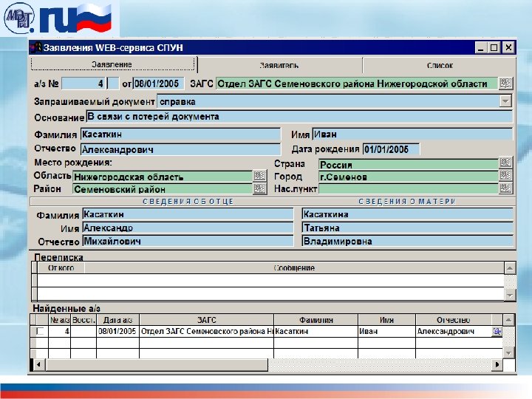Click ЗАГС field with Отдел ЗАГС Семеновского района
532x399 pixels.
coord(357,83)
